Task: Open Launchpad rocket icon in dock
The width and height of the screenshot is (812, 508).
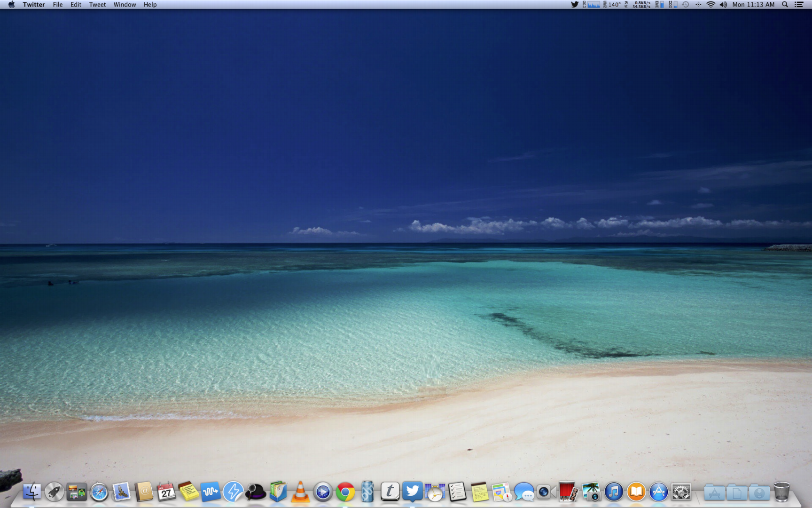Action: tap(54, 492)
